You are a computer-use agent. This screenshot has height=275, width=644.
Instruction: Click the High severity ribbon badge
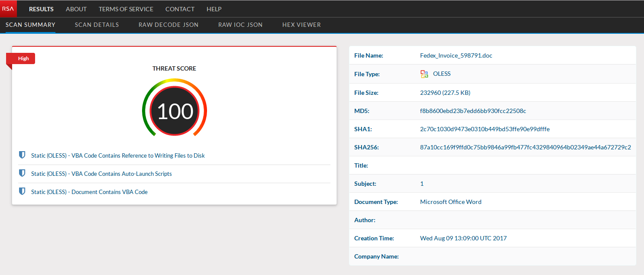pos(23,58)
